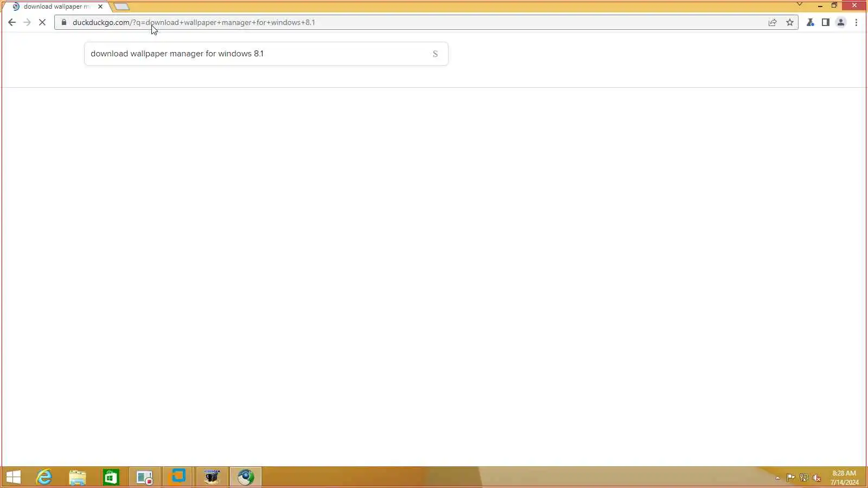
Task: Share this page using the share icon
Action: click(773, 22)
